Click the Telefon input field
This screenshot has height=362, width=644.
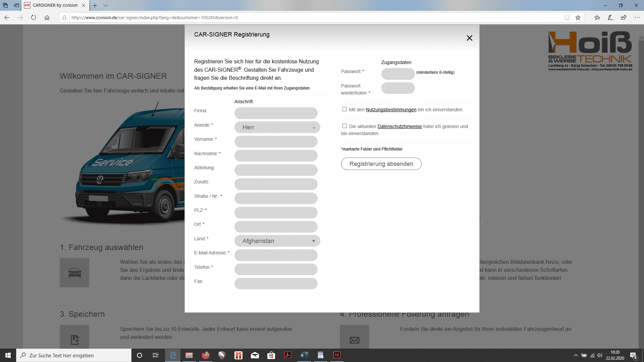click(276, 269)
